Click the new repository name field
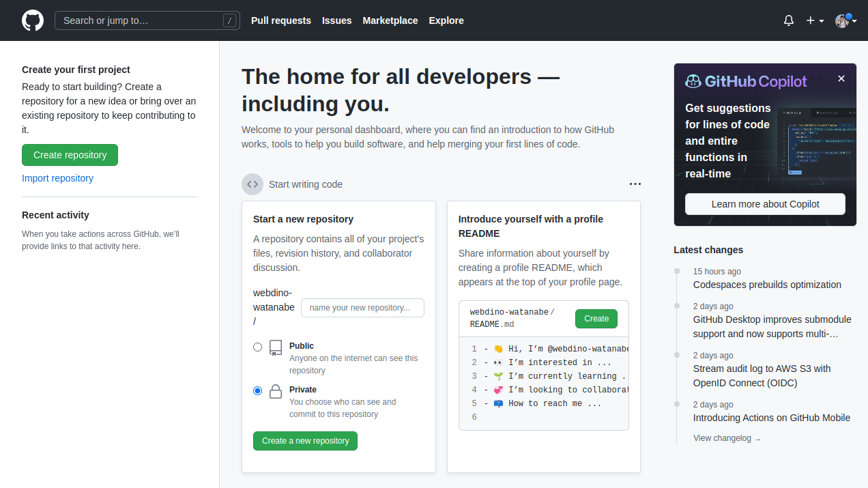868x488 pixels. point(362,308)
